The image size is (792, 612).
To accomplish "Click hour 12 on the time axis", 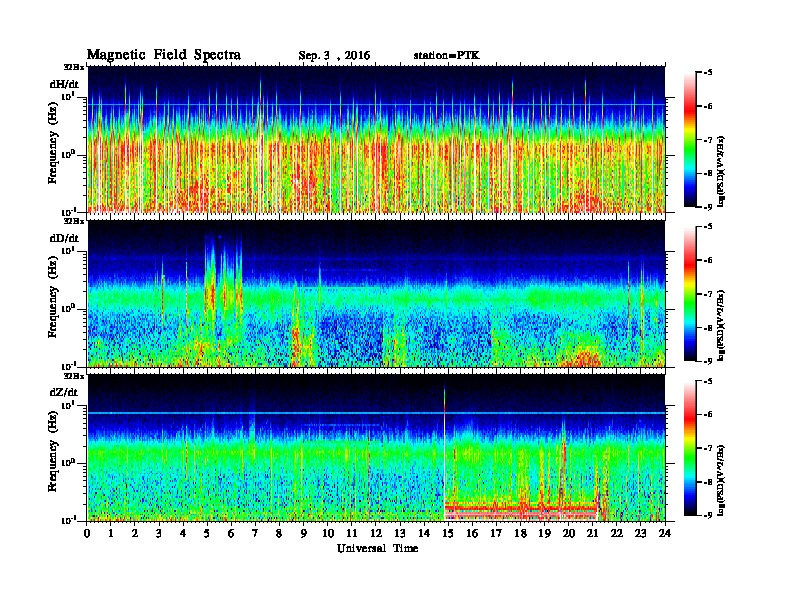I will point(376,533).
